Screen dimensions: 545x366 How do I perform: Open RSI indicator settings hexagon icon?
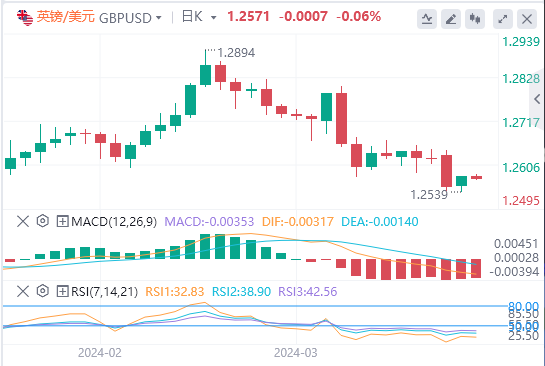coord(42,291)
